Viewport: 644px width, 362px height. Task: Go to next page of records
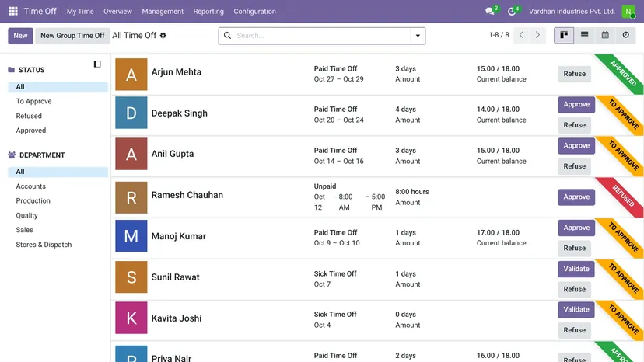(537, 35)
